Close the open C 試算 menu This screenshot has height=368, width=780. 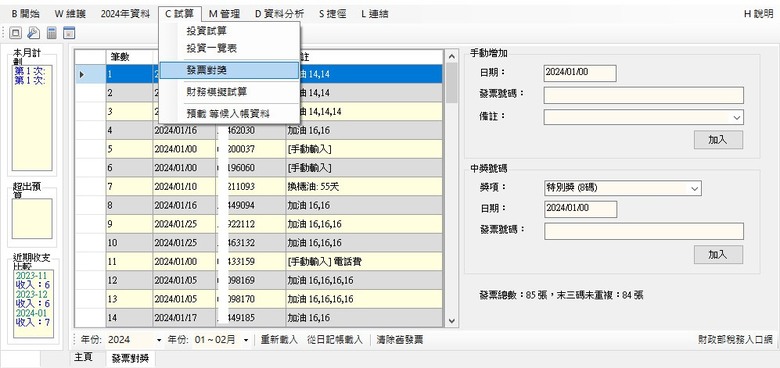[180, 14]
